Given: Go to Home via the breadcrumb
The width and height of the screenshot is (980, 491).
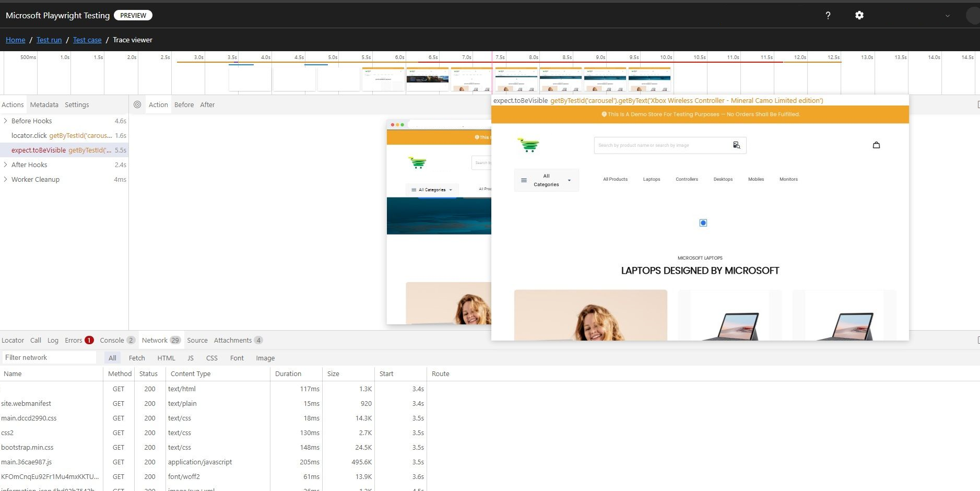Looking at the screenshot, I should tap(15, 40).
